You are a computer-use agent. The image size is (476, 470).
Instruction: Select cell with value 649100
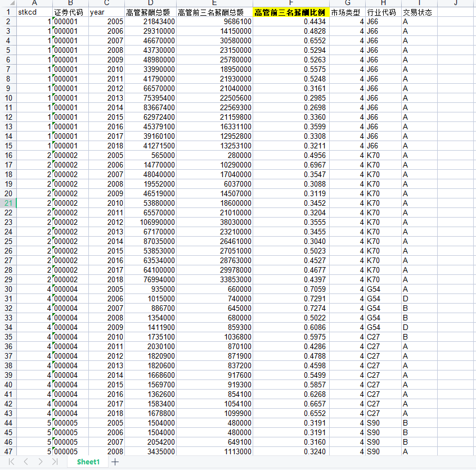(x=214, y=442)
